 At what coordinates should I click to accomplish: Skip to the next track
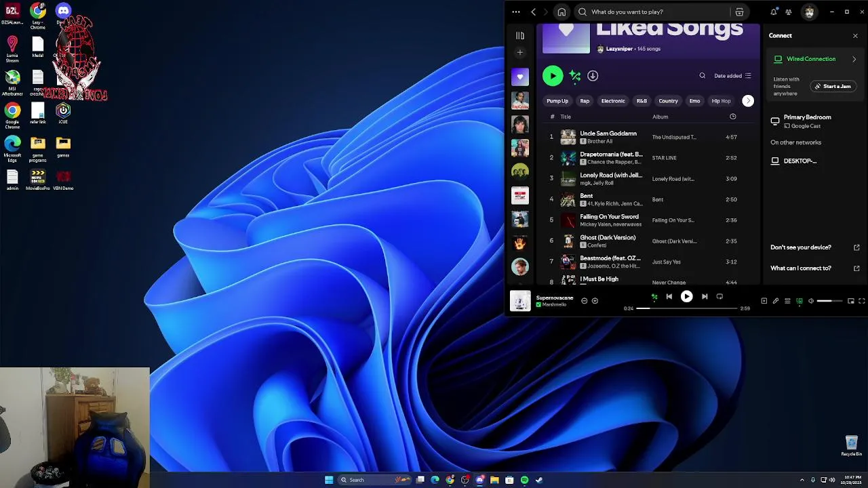705,296
